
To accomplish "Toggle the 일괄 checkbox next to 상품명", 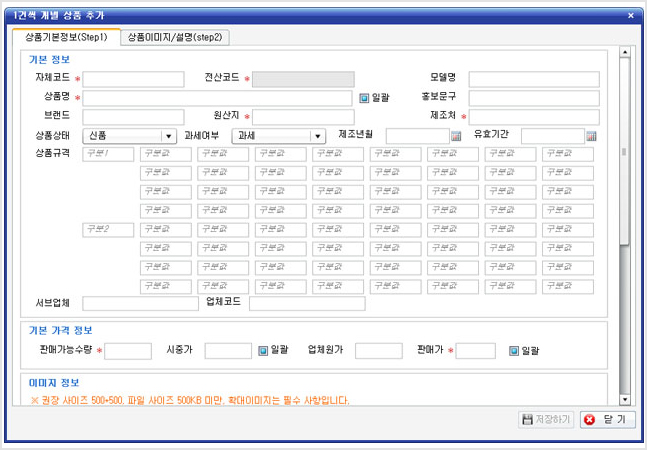I will 365,98.
